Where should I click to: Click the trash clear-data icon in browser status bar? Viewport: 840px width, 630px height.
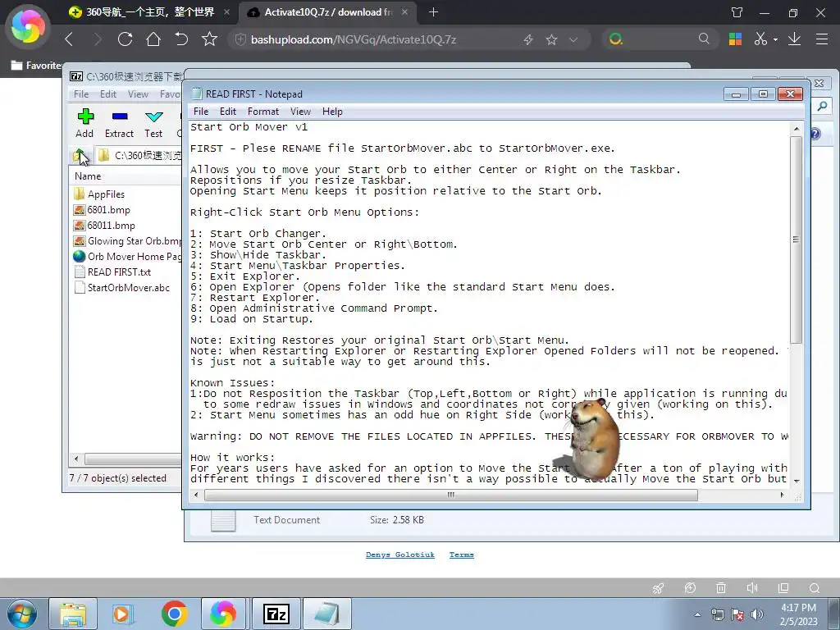pos(721,587)
